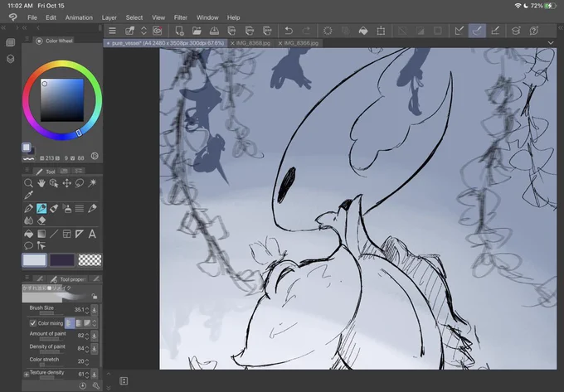Click Undo arrow in command bar

click(x=289, y=31)
